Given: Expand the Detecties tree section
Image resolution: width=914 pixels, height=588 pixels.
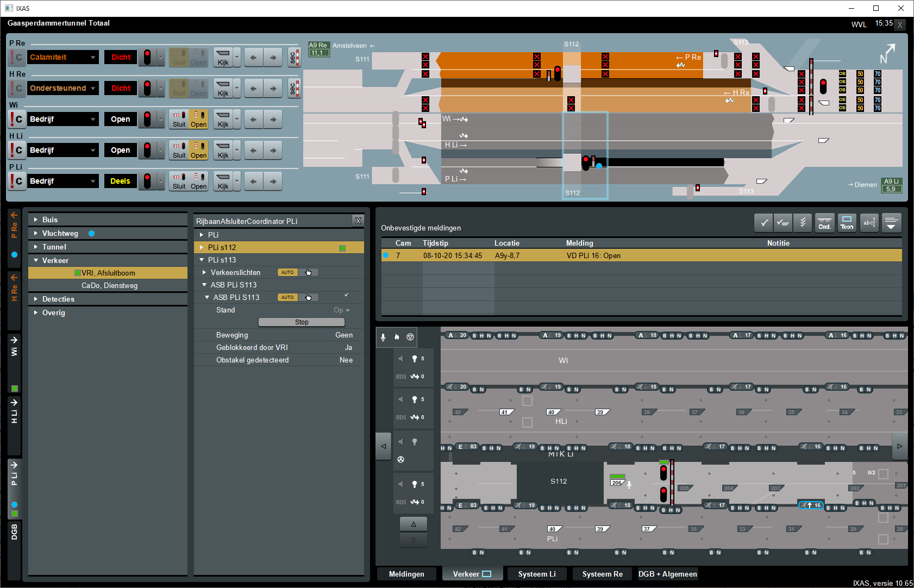Looking at the screenshot, I should pyautogui.click(x=58, y=299).
